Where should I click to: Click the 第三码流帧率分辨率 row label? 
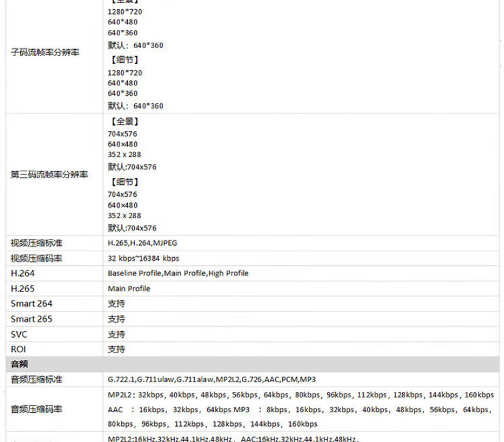(49, 175)
